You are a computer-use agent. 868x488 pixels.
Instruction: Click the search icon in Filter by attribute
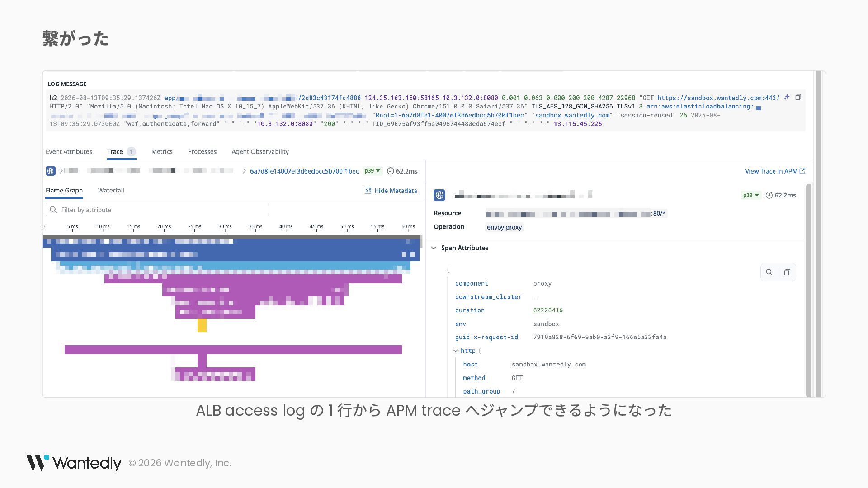coord(53,210)
